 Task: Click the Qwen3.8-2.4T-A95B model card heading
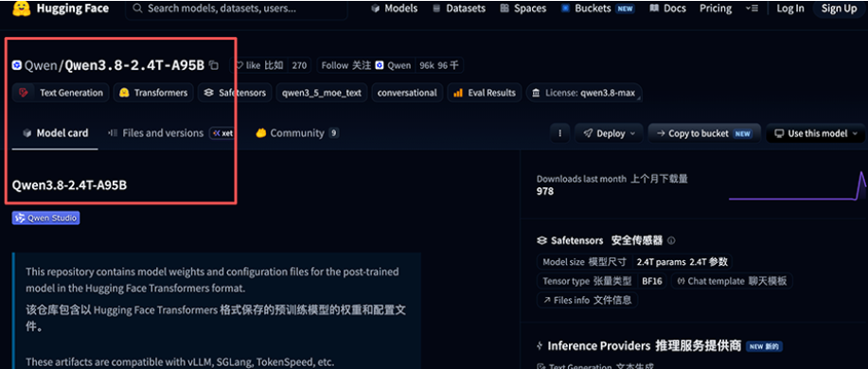[x=70, y=184]
